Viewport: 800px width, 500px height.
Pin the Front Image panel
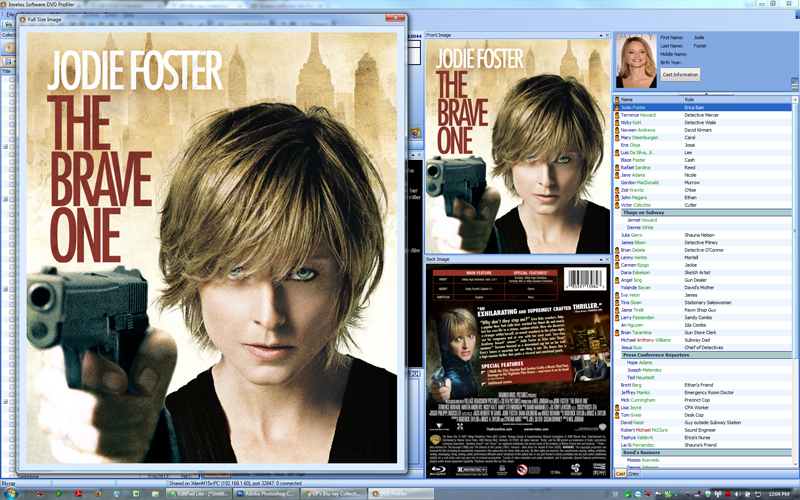click(601, 35)
